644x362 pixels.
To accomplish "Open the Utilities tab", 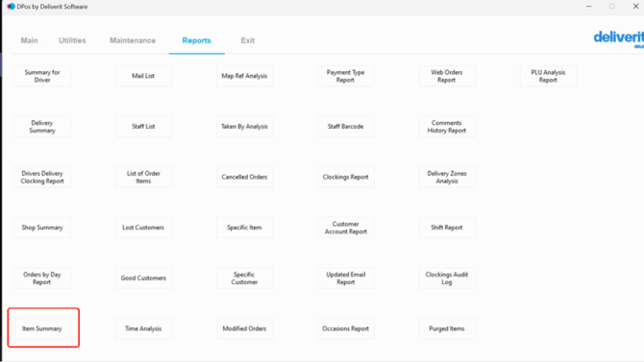I will pos(72,40).
